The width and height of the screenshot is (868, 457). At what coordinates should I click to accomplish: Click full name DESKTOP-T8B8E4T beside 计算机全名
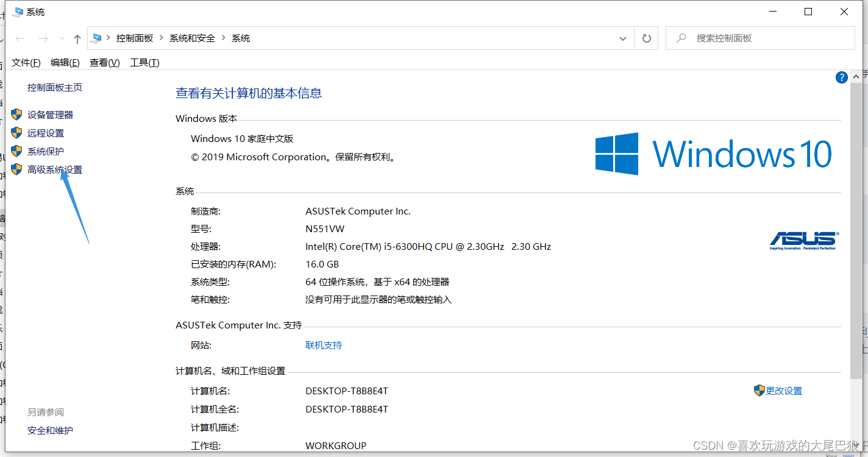(347, 409)
